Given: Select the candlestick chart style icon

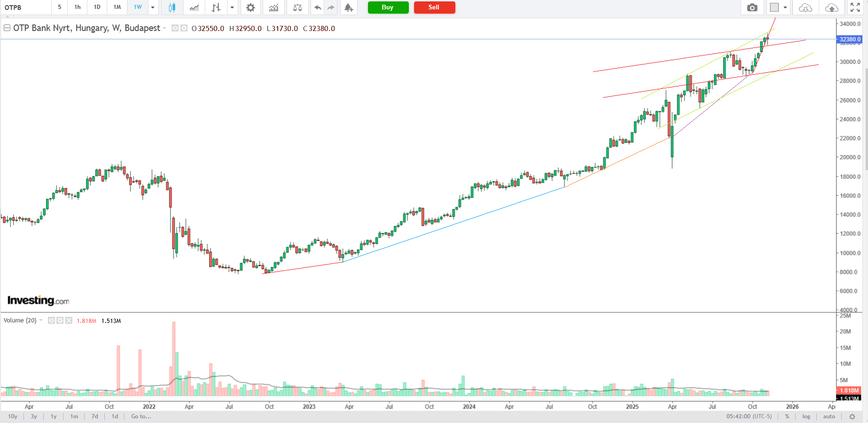Looking at the screenshot, I should click(x=172, y=8).
